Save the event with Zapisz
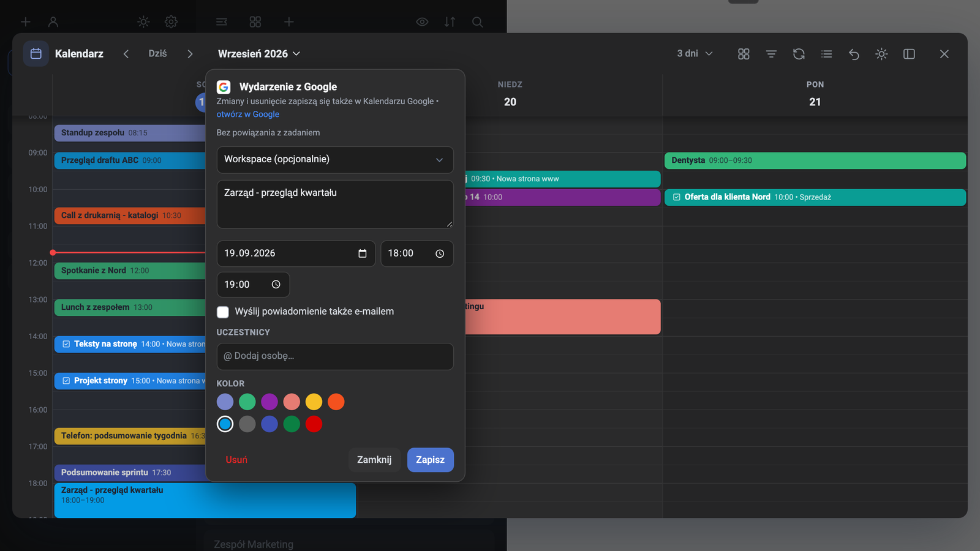Viewport: 980px width, 551px height. [431, 460]
